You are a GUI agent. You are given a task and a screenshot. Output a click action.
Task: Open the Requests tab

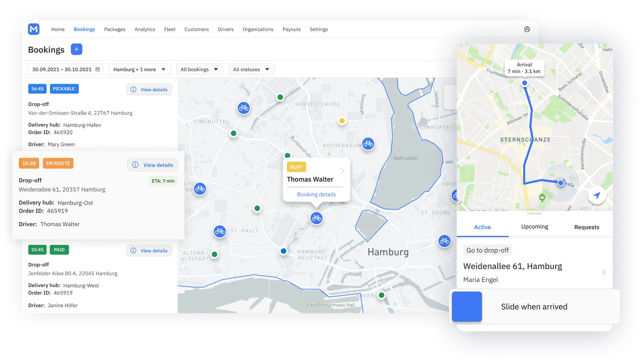(x=587, y=227)
